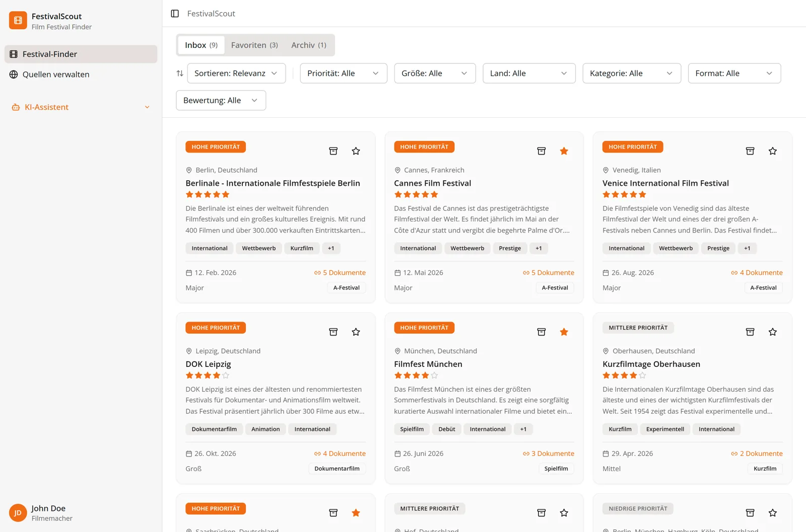Switch to the Favoriten tab
Image resolution: width=806 pixels, height=532 pixels.
pos(254,45)
